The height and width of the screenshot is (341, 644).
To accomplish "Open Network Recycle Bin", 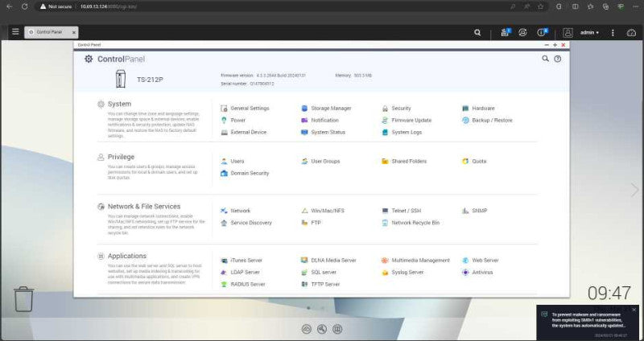I will [411, 223].
